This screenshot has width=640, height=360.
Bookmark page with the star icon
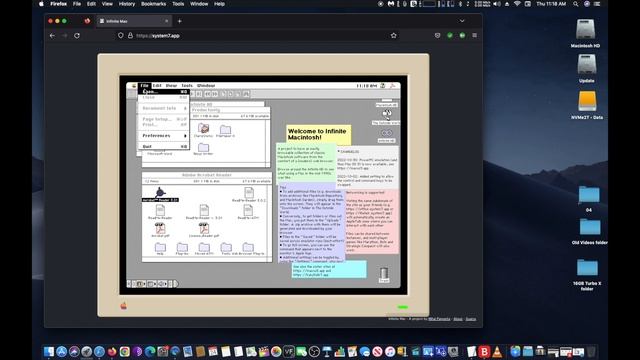tap(393, 36)
